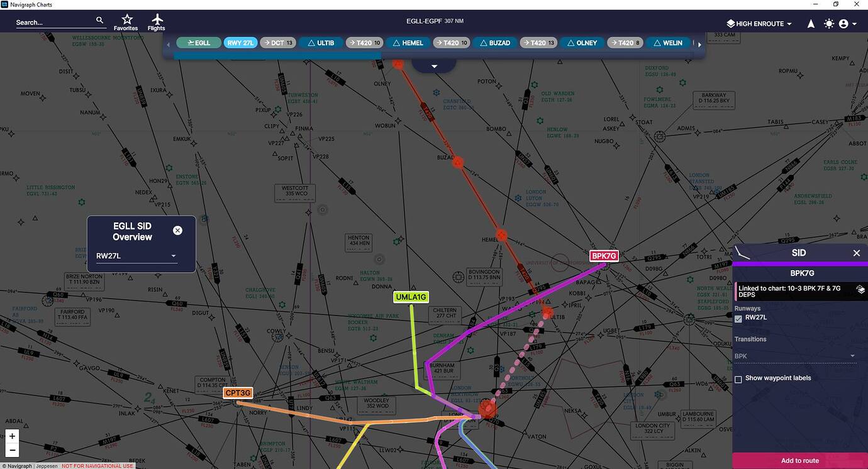Expand the BPK transition dropdown
The image size is (868, 469).
click(852, 355)
